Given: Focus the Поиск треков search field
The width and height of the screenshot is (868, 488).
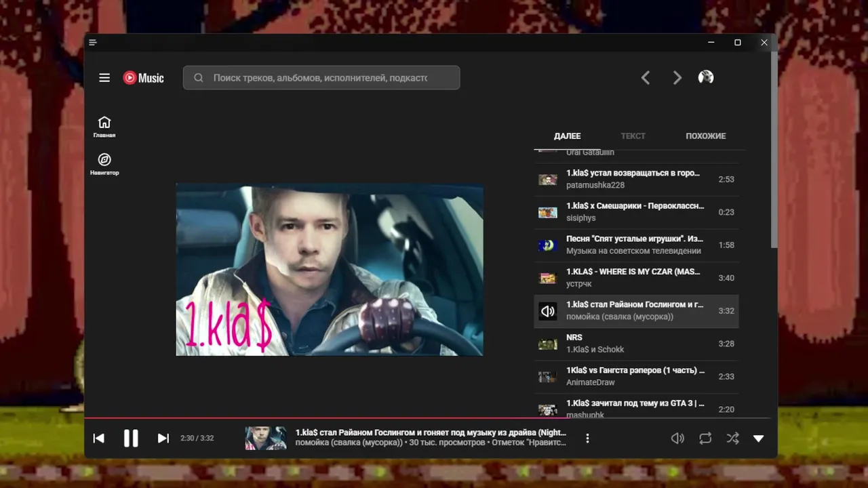Looking at the screenshot, I should pyautogui.click(x=321, y=78).
